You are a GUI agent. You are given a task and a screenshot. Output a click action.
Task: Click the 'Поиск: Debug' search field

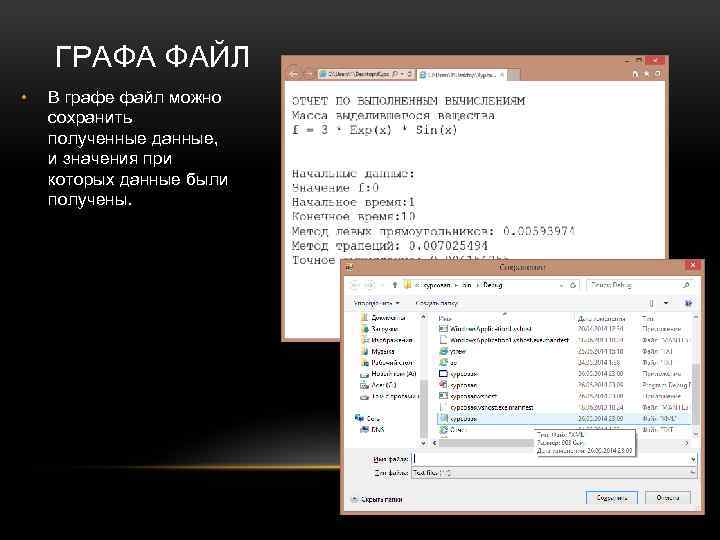point(638,285)
